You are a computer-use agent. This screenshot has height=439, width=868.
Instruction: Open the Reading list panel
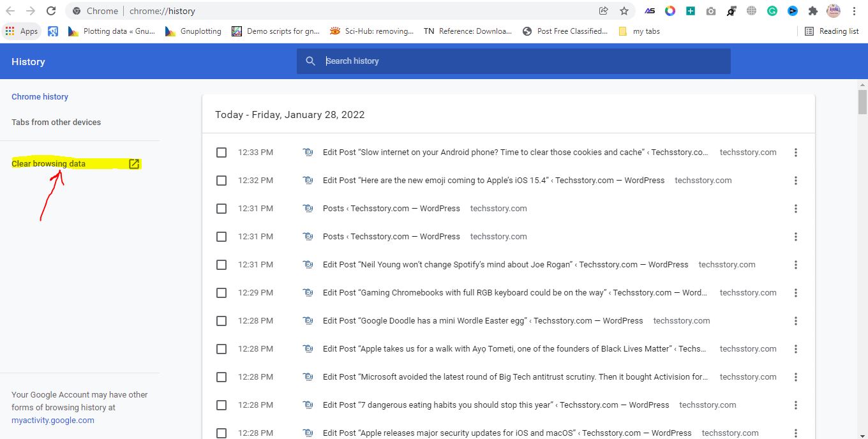(832, 31)
